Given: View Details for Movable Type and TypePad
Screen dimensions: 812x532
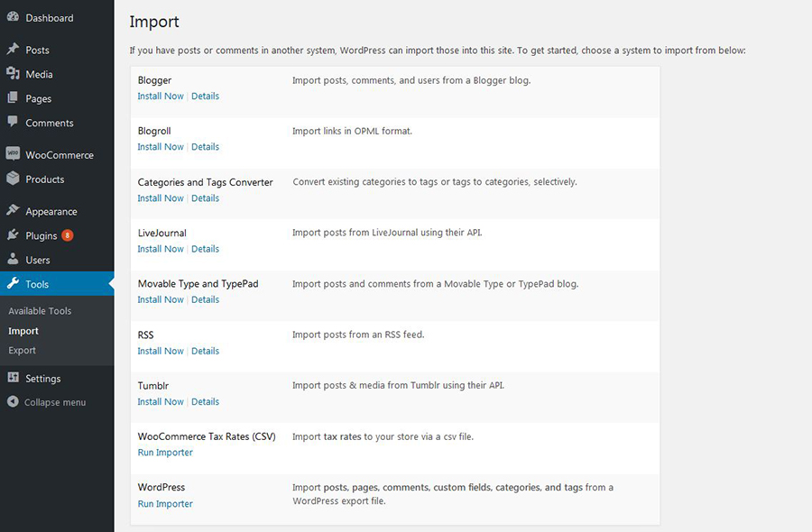Looking at the screenshot, I should coord(206,299).
